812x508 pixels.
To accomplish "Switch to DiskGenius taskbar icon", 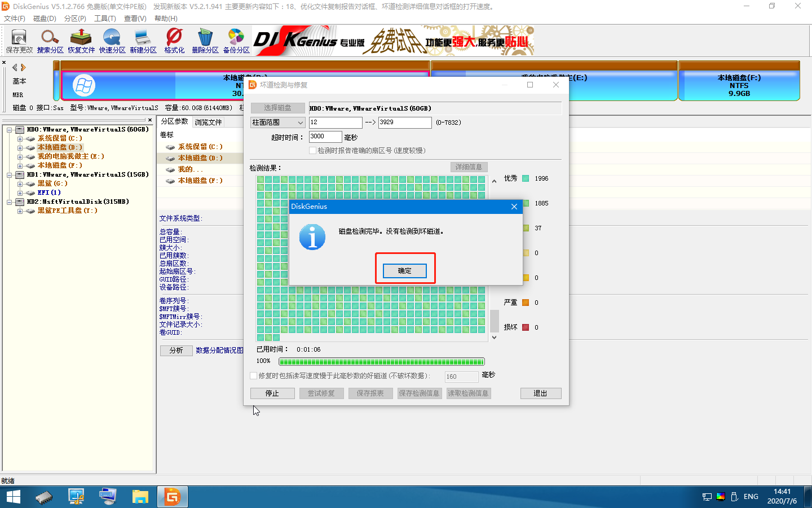I will click(x=172, y=497).
